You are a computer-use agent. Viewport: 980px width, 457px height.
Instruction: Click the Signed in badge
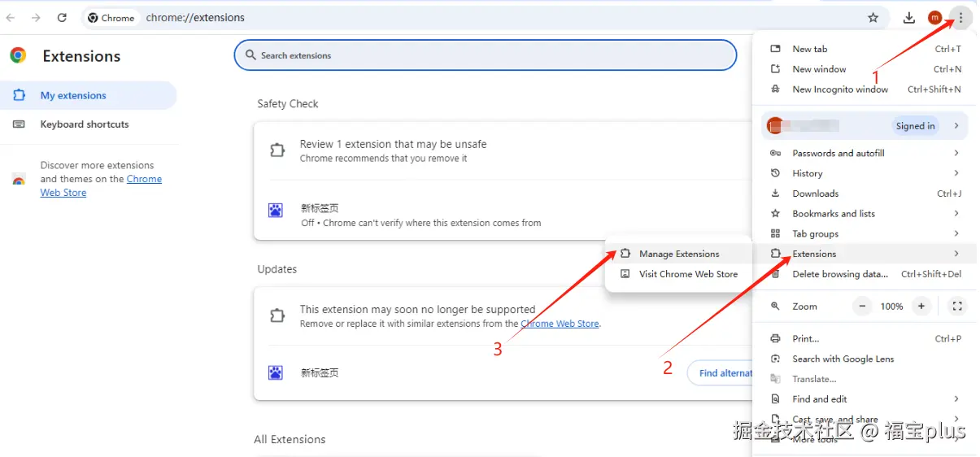pos(915,125)
